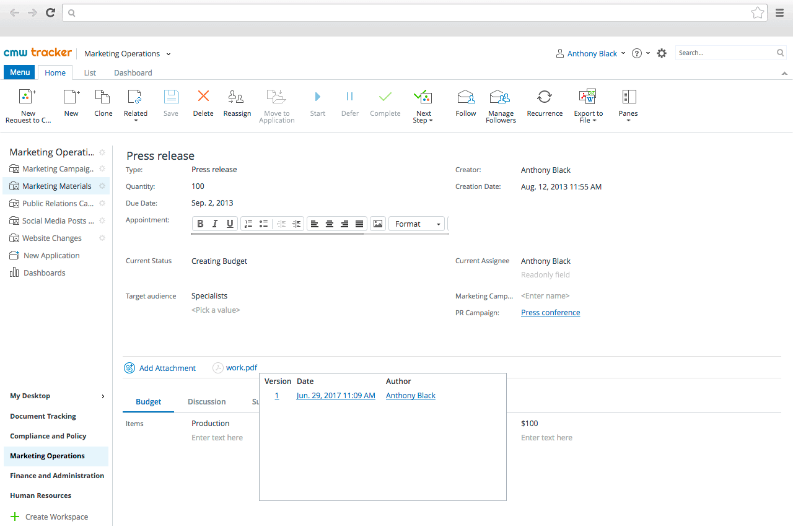Click the Add Attachment icon
793x532 pixels.
129,368
